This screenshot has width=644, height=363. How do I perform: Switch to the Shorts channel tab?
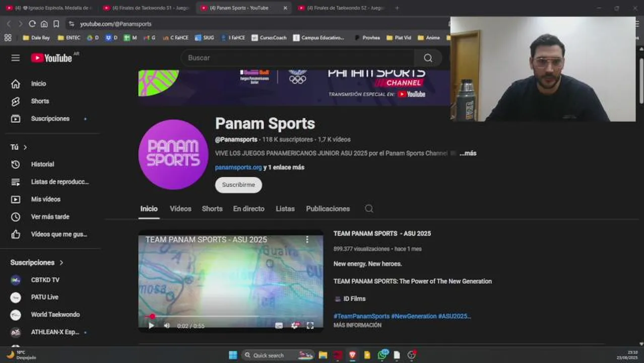(212, 209)
